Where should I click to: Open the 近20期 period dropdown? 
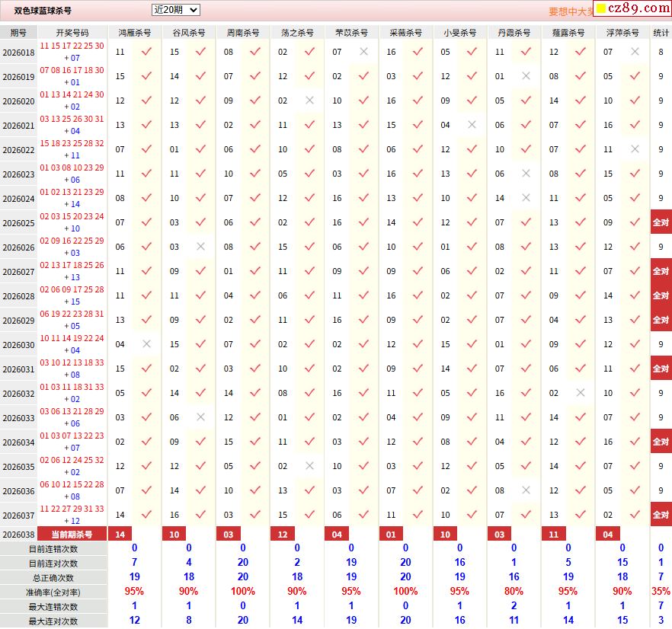pos(175,10)
